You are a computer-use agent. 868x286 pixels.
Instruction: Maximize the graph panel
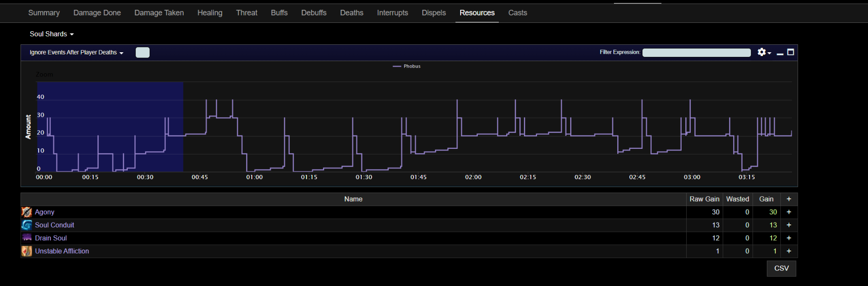coord(791,52)
